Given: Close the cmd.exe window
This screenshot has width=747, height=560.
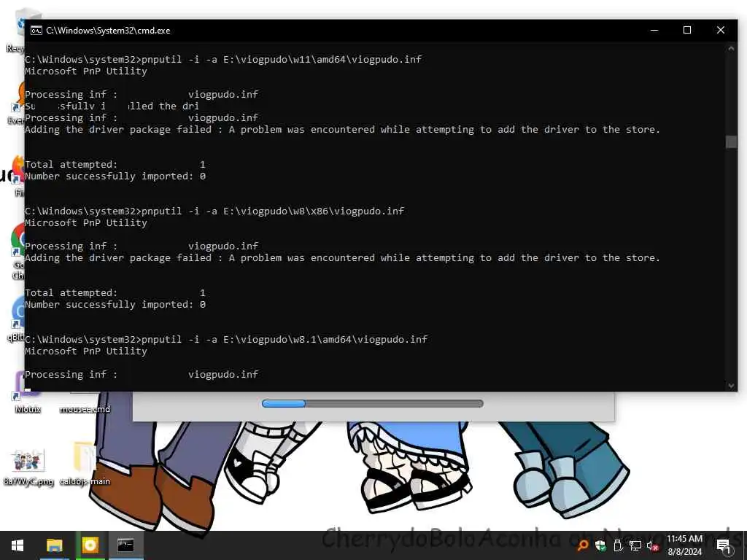Looking at the screenshot, I should click(720, 30).
